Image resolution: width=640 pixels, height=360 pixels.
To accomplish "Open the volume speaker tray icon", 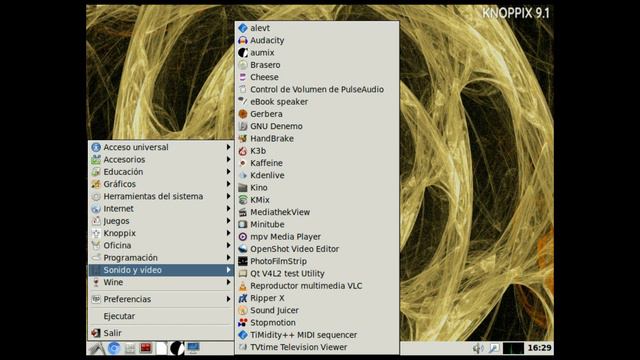I will tap(478, 348).
